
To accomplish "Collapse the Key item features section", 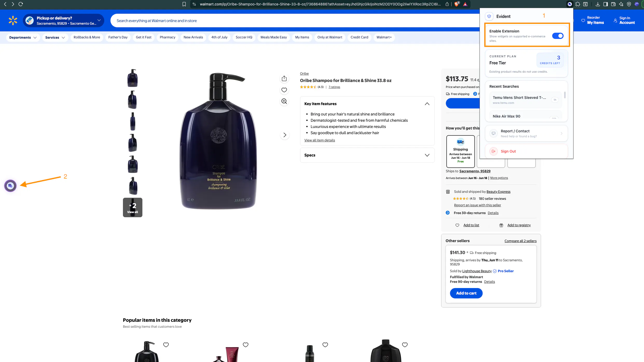I will click(427, 104).
